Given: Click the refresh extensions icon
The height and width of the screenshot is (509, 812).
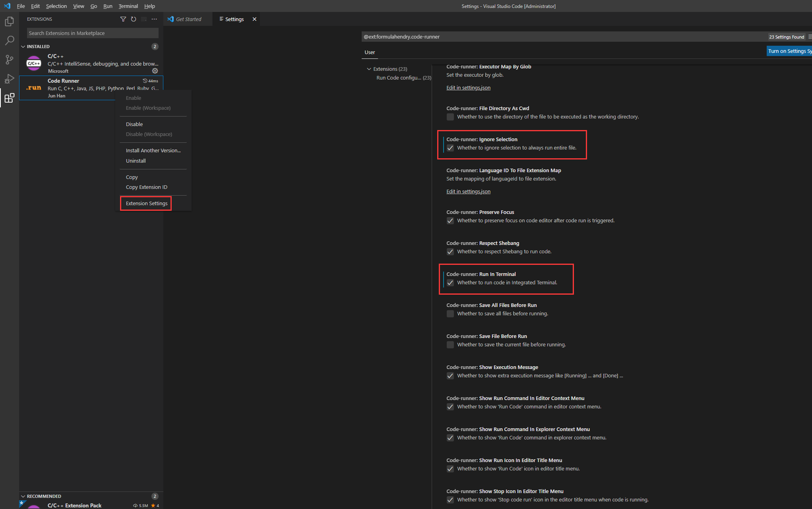Looking at the screenshot, I should [134, 19].
